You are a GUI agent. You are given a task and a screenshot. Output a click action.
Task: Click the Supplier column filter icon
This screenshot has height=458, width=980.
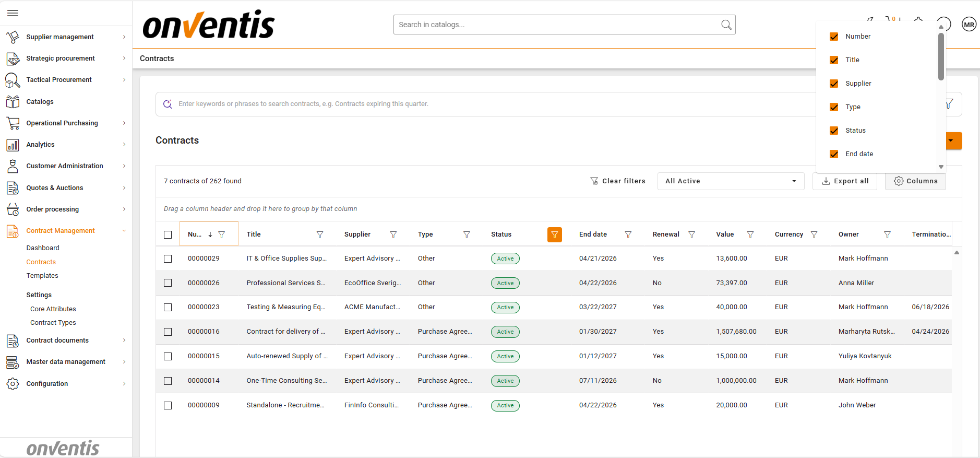393,235
